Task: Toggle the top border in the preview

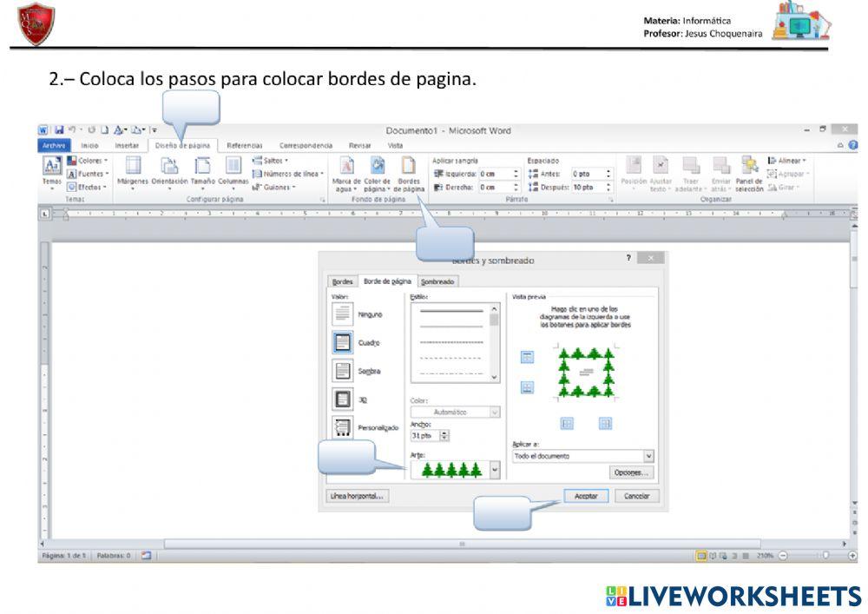Action: coord(527,356)
